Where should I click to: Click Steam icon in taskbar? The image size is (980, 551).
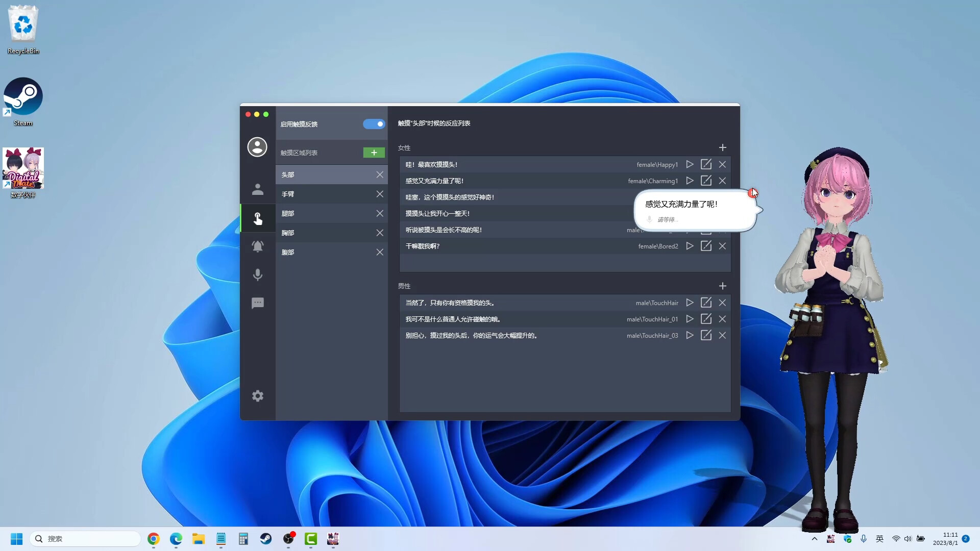266,538
